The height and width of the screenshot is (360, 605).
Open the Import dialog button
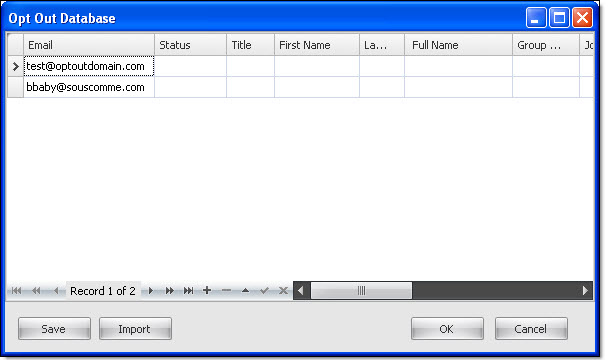[135, 329]
